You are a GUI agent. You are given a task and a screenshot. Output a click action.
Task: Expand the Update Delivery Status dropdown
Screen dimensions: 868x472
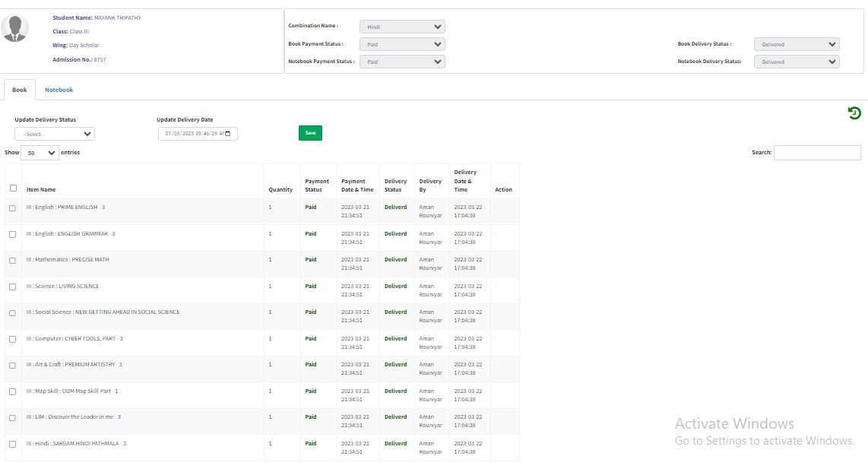tap(55, 134)
